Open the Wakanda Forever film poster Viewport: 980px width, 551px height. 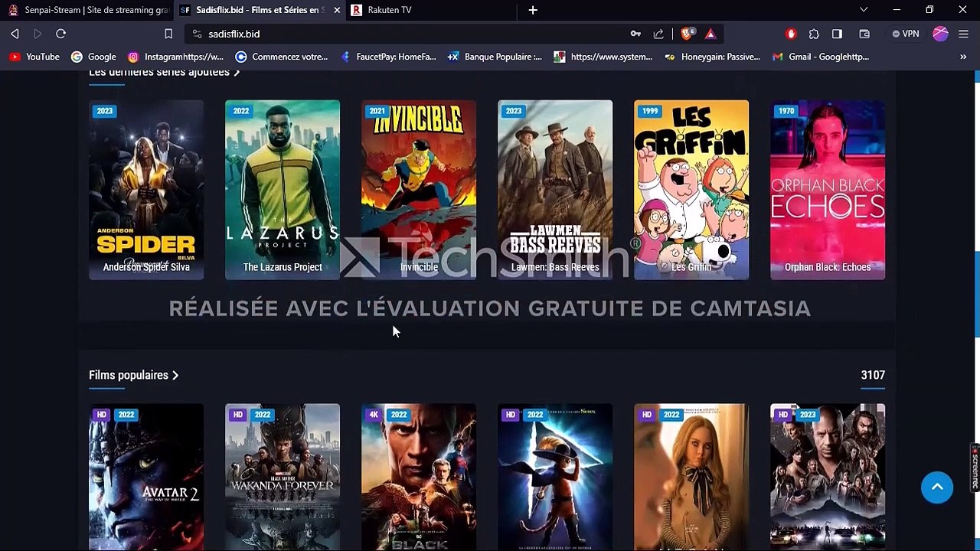pyautogui.click(x=283, y=477)
